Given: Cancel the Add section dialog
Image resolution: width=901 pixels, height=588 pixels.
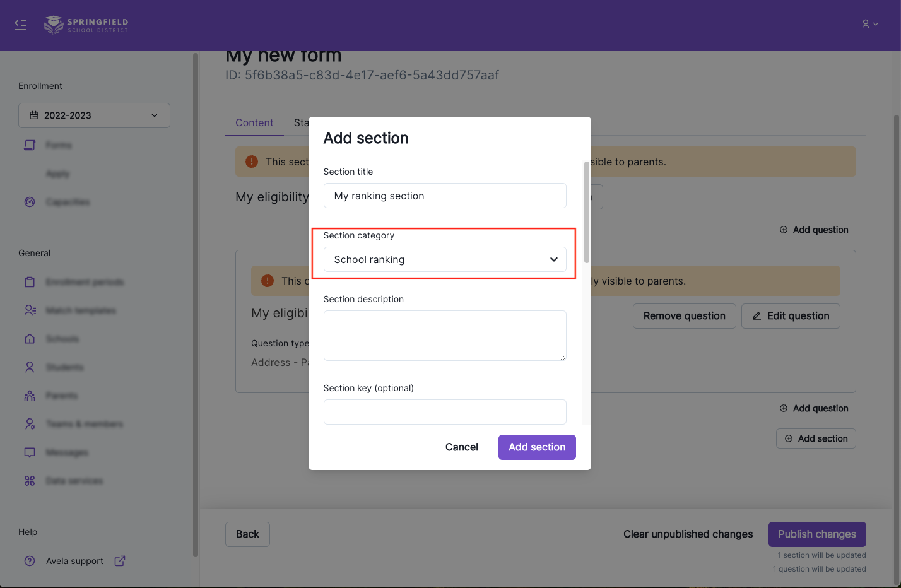Looking at the screenshot, I should (x=461, y=447).
